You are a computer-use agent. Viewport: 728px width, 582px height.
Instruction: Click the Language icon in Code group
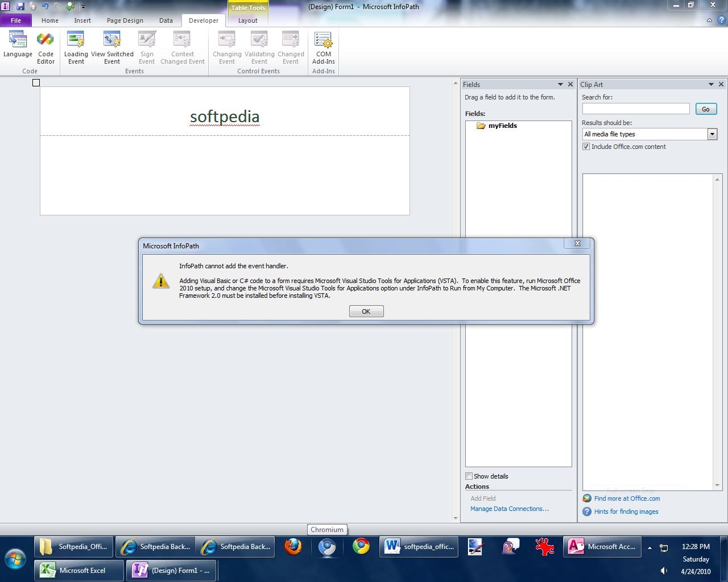(x=18, y=45)
